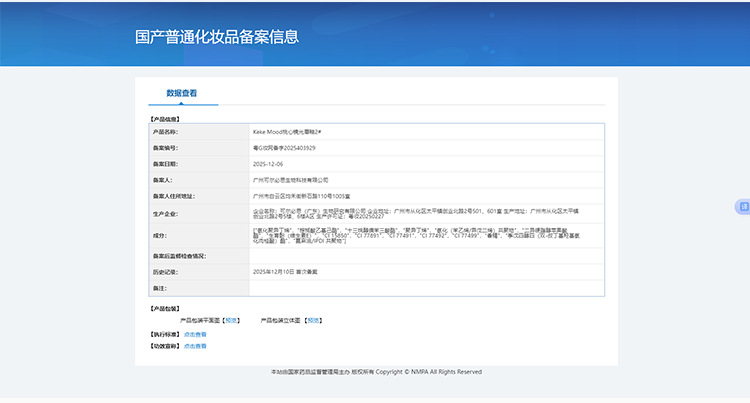Select the 数据查看 tab
The width and height of the screenshot is (750, 403).
pos(182,93)
